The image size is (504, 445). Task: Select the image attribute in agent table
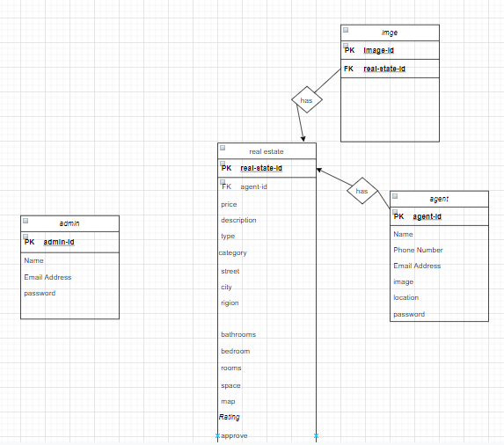(x=404, y=281)
